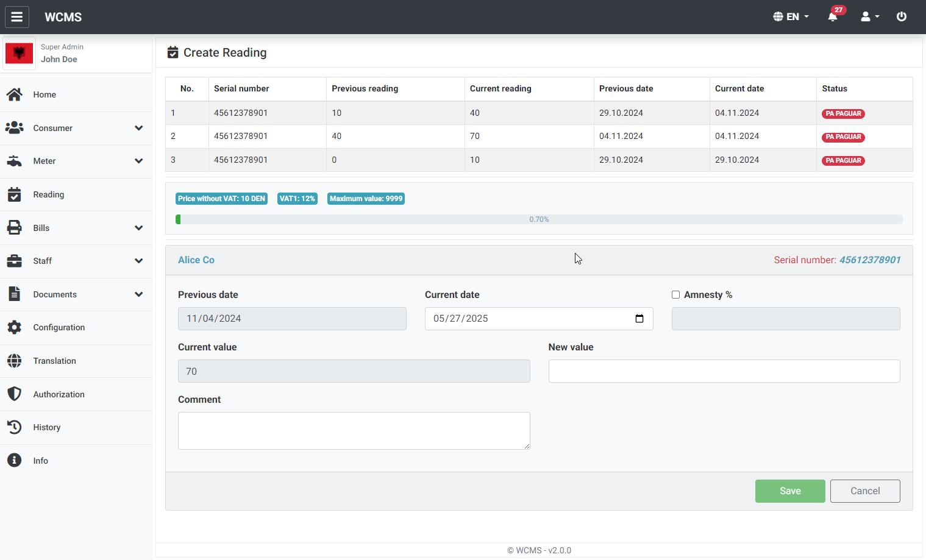The image size is (926, 560).
Task: Expand the Documents submenu chevron
Action: click(139, 294)
